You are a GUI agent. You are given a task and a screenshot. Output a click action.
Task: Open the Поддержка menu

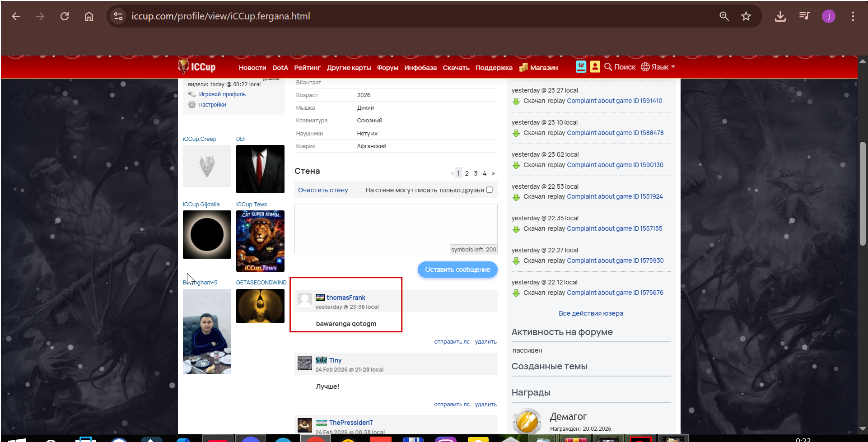click(494, 68)
